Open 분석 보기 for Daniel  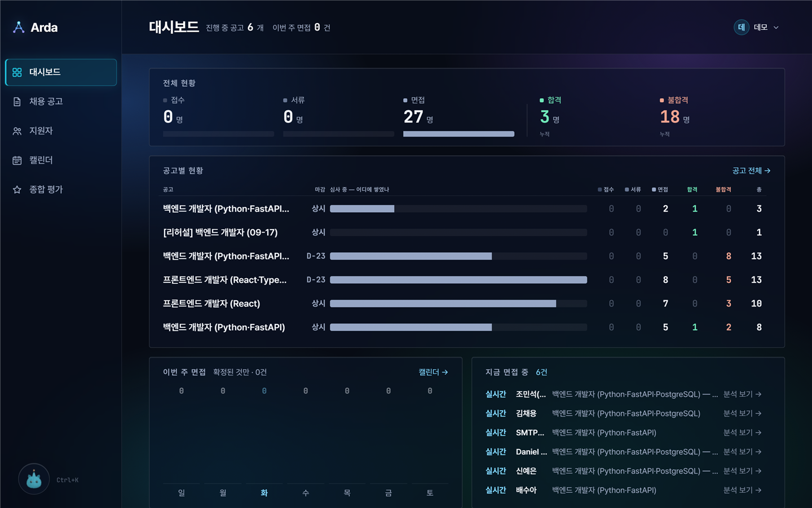pyautogui.click(x=742, y=452)
